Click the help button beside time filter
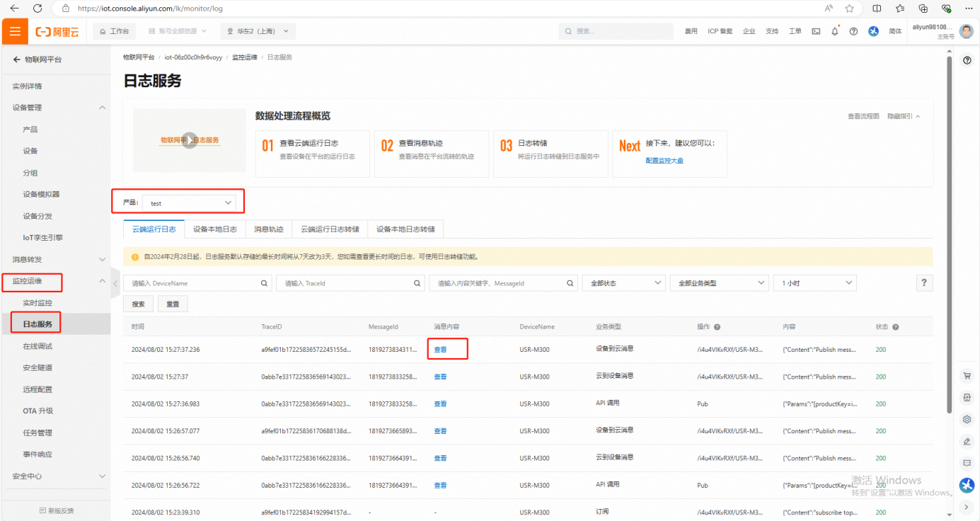Screen dimensions: 980x521 point(923,283)
